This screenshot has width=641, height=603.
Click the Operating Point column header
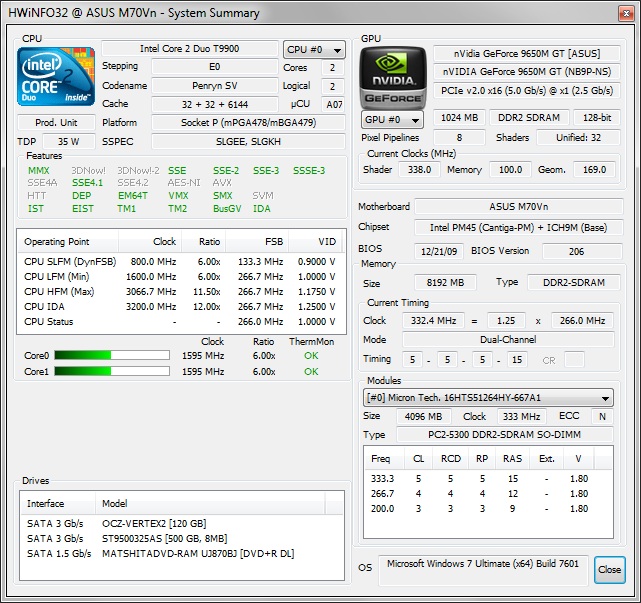58,242
